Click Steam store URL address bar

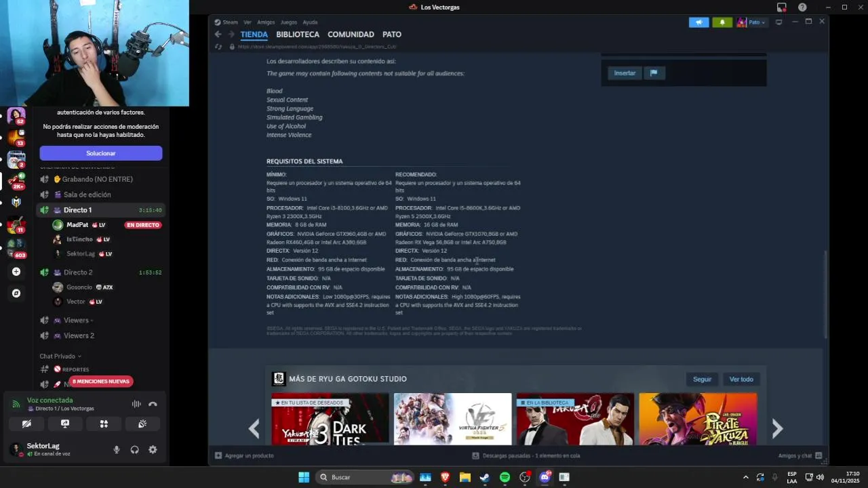point(317,47)
